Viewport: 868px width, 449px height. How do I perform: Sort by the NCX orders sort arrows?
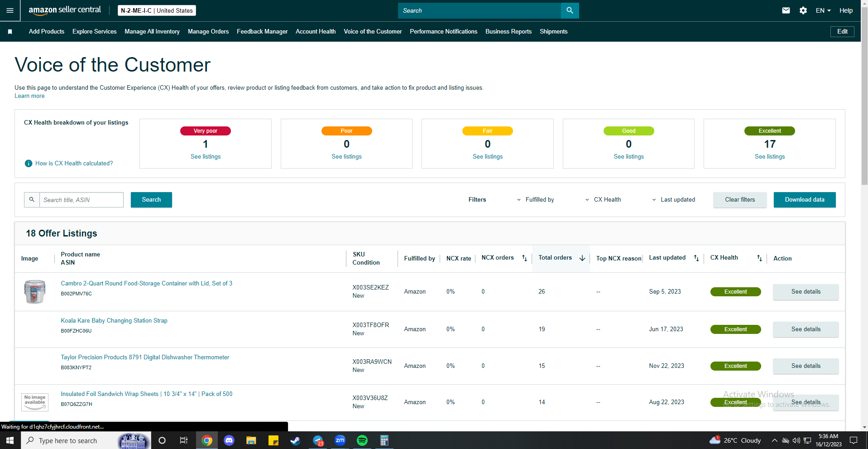pyautogui.click(x=524, y=258)
